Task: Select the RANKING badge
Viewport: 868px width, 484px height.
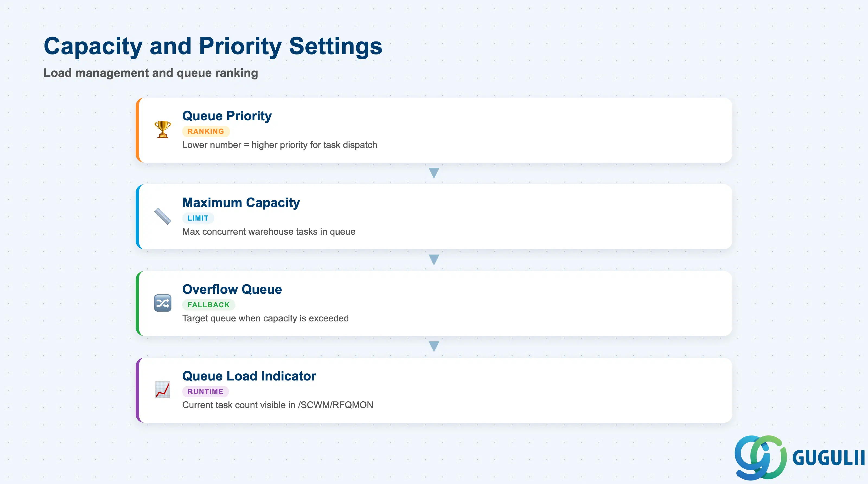Action: tap(206, 131)
